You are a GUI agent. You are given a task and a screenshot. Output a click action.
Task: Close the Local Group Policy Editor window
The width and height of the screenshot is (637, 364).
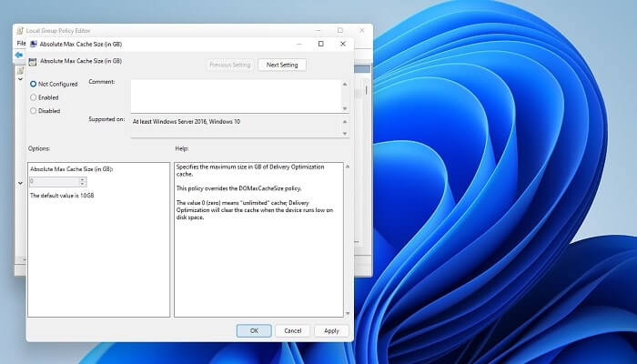pyautogui.click(x=361, y=30)
